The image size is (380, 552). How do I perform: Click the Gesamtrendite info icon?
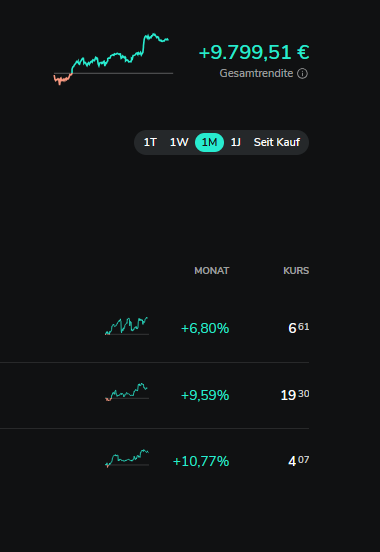pyautogui.click(x=302, y=74)
